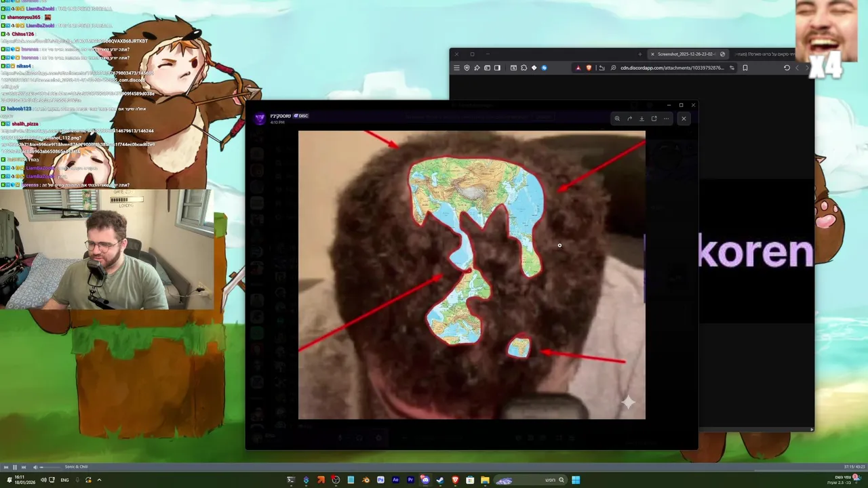
Task: Skip to previous track in player bar
Action: click(6, 467)
